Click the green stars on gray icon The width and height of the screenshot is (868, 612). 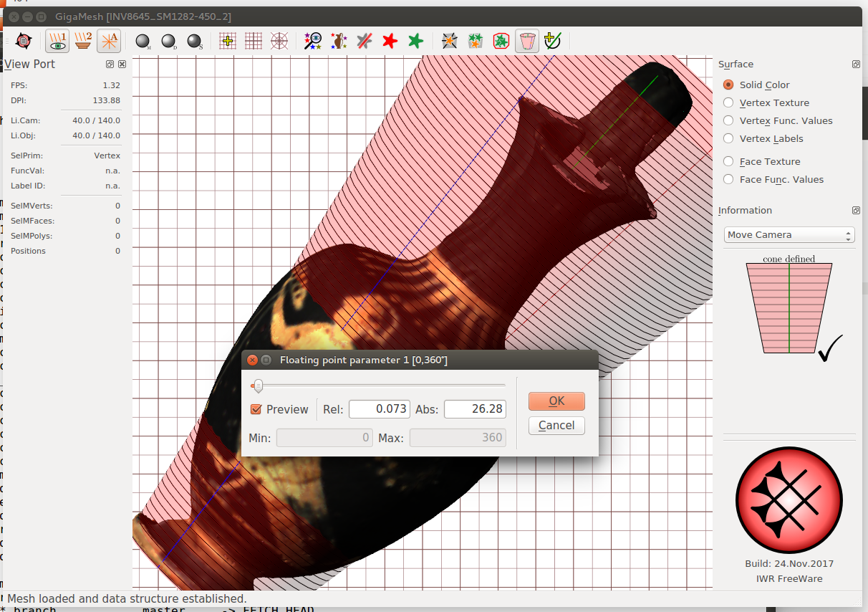click(475, 42)
